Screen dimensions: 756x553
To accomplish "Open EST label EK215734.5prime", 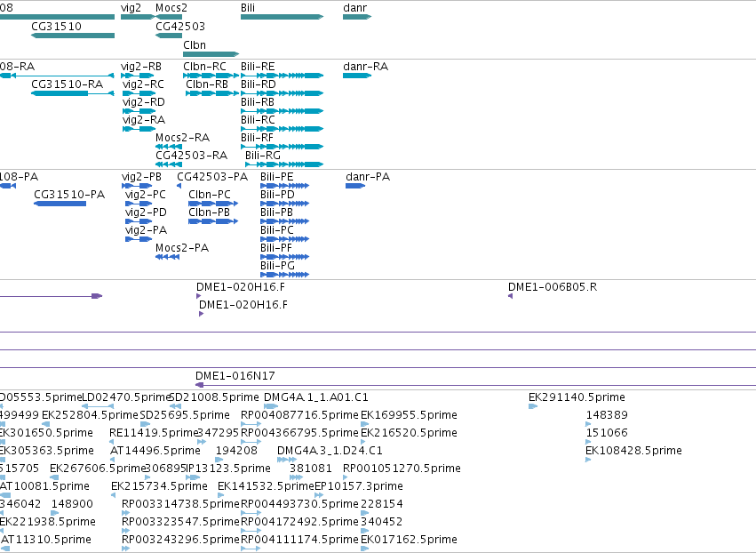I will point(159,487).
